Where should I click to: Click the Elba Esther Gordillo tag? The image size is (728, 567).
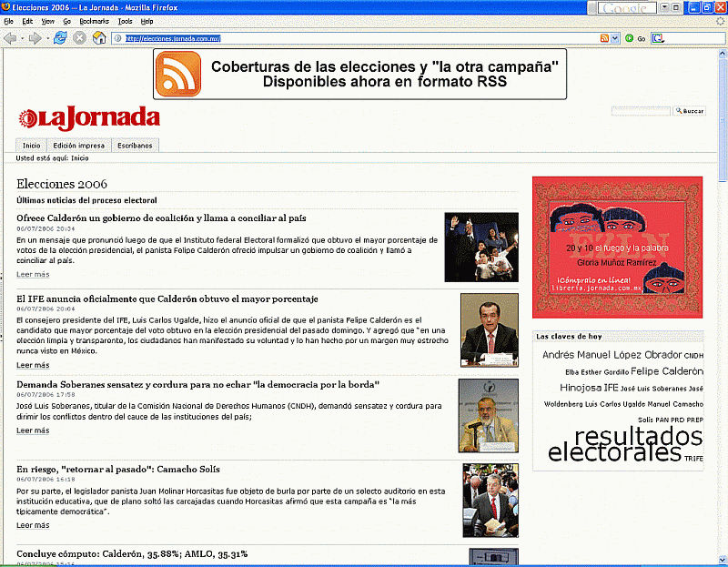tap(597, 372)
